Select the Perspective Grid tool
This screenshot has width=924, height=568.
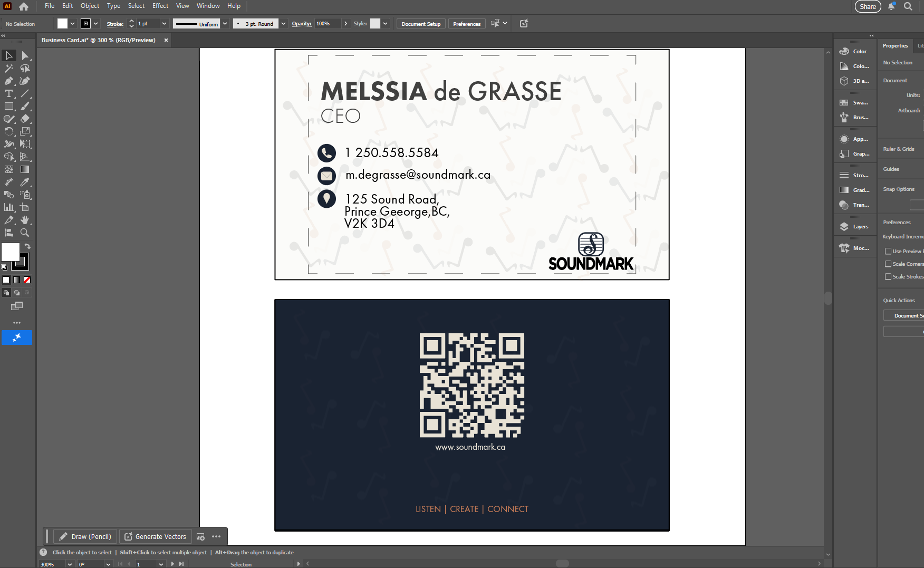25,157
